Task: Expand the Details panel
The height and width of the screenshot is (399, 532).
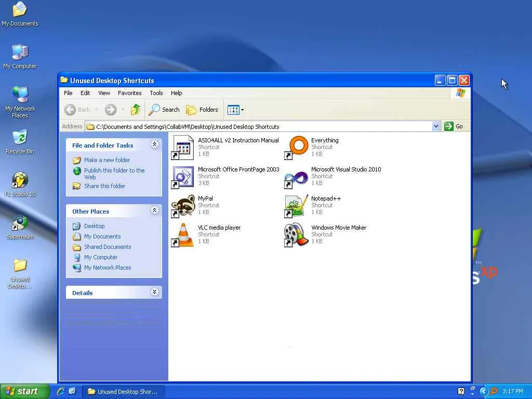Action: pos(154,292)
